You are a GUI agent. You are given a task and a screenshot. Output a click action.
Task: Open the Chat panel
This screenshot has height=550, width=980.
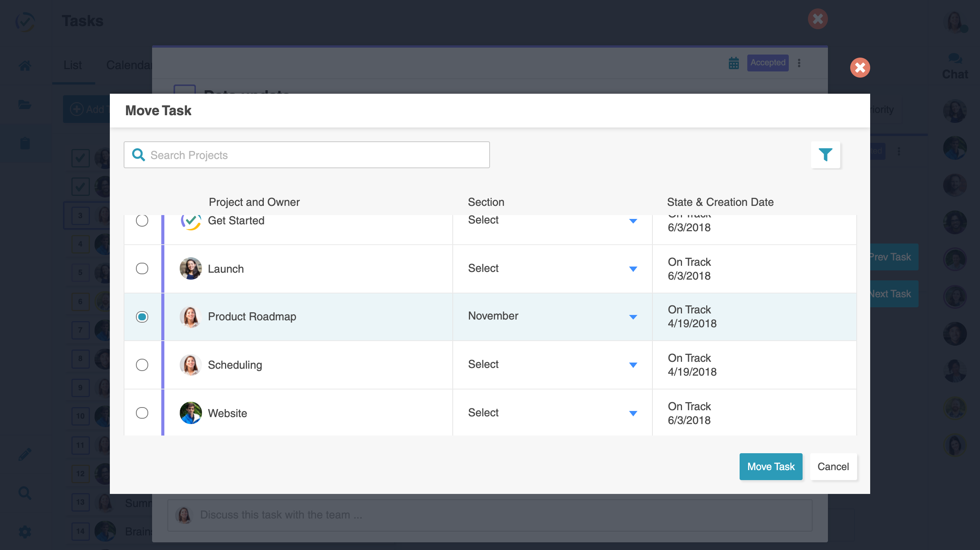955,65
